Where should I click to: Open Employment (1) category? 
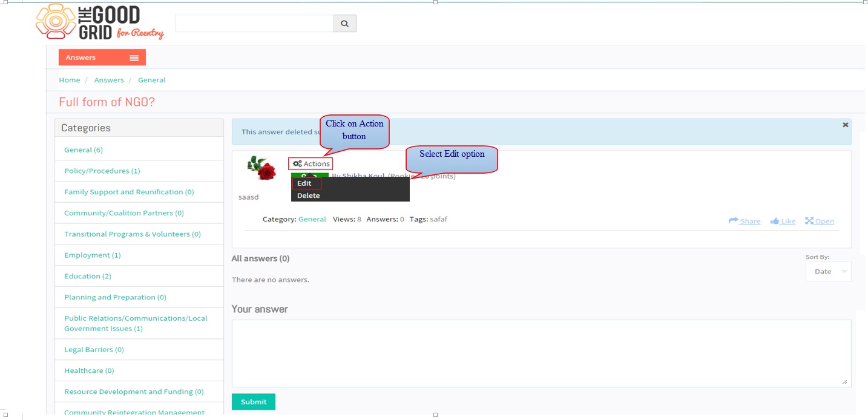(93, 255)
